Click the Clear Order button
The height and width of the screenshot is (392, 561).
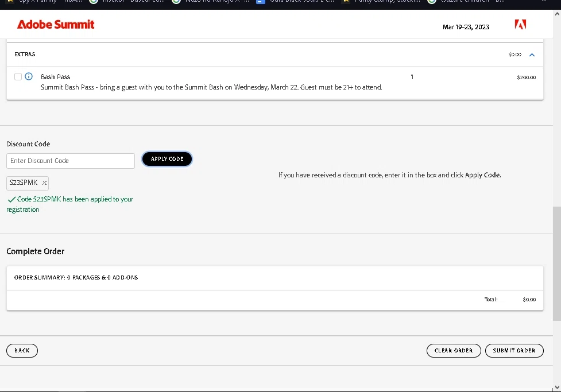tap(454, 351)
